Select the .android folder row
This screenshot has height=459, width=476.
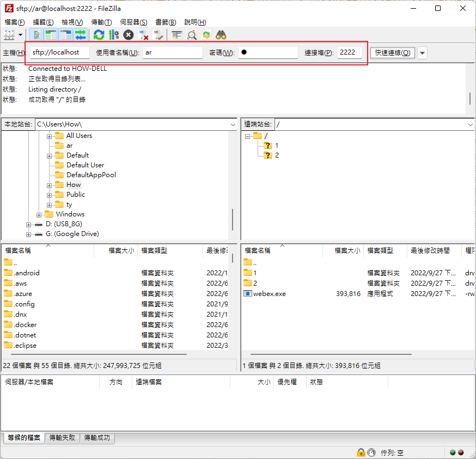coord(115,273)
